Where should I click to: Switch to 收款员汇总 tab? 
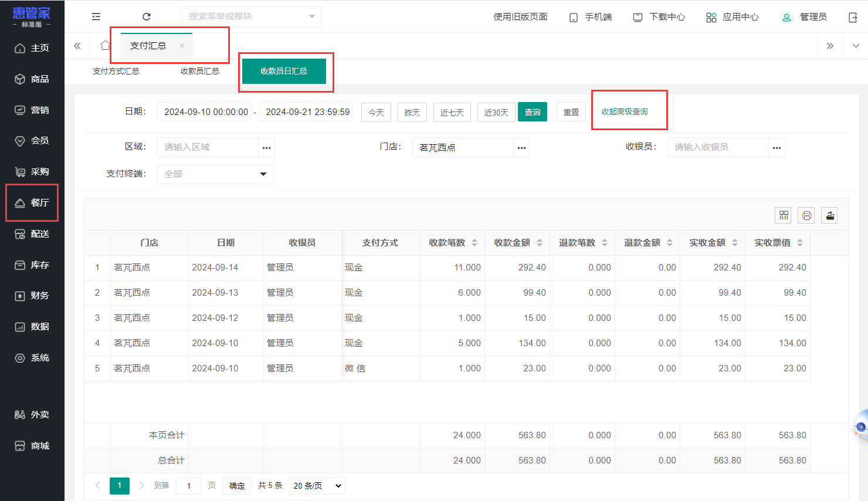click(200, 71)
